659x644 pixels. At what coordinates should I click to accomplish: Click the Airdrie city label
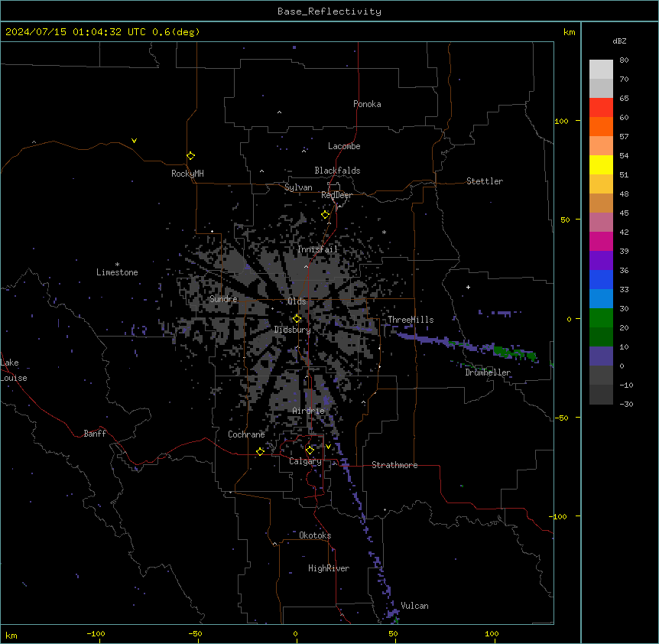pyautogui.click(x=309, y=411)
